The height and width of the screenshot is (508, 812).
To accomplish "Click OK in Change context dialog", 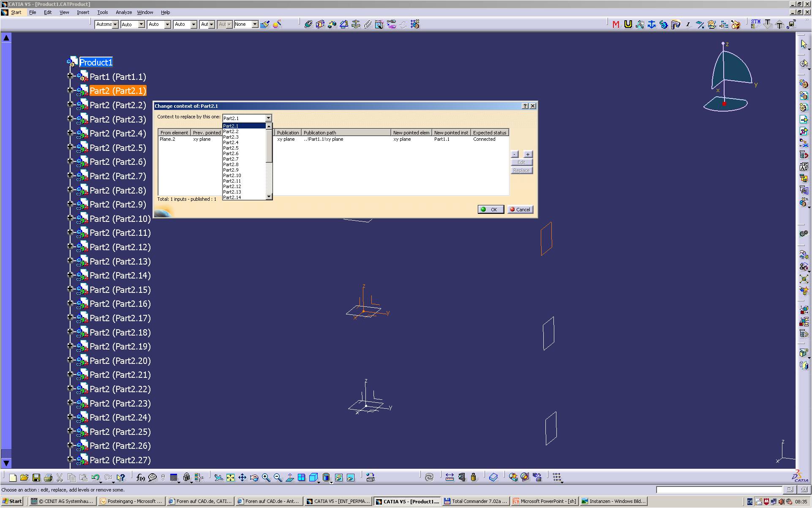I will tap(490, 210).
